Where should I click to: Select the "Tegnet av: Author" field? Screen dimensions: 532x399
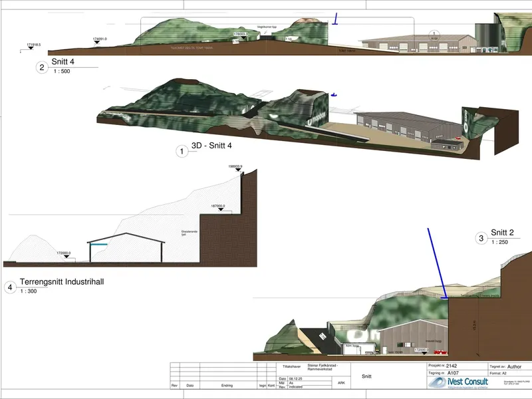point(505,366)
